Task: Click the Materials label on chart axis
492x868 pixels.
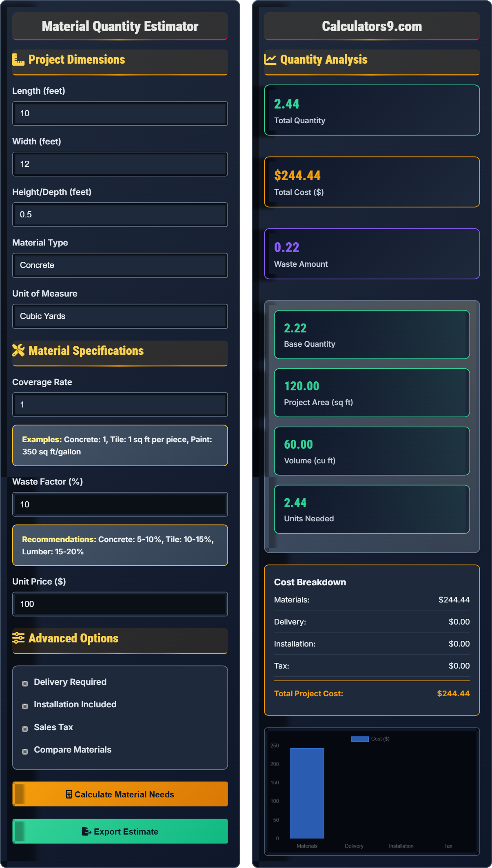Action: tap(307, 846)
